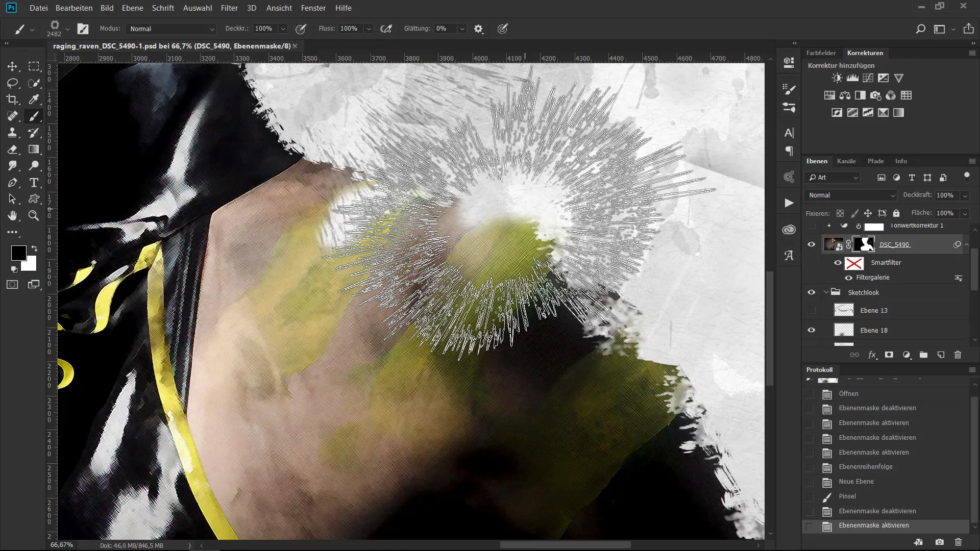
Task: Select the Crop tool
Action: [x=12, y=99]
